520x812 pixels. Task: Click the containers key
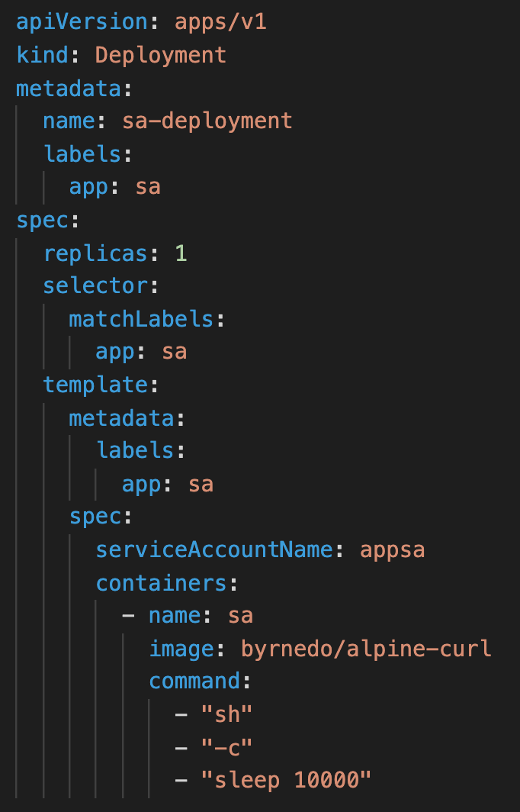coord(161,583)
